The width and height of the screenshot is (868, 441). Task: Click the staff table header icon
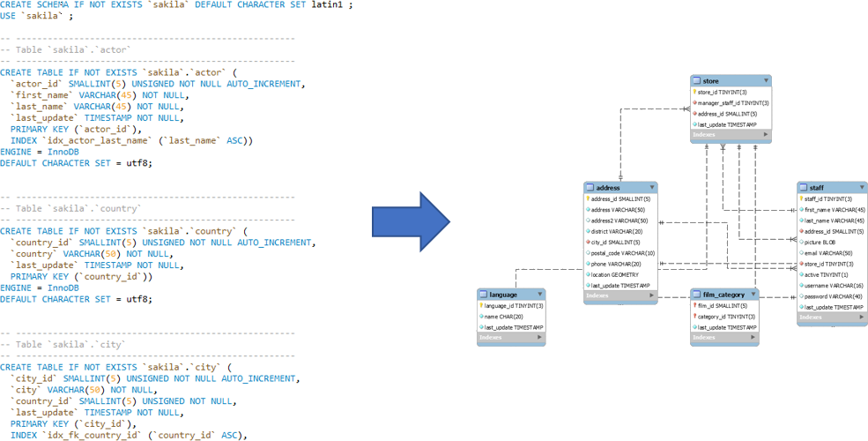(804, 188)
